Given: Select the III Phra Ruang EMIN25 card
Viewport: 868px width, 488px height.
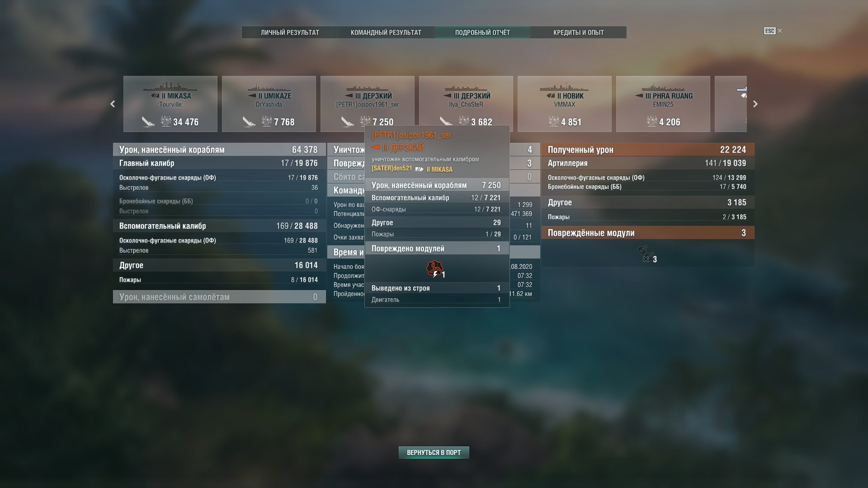Looking at the screenshot, I should tap(663, 104).
